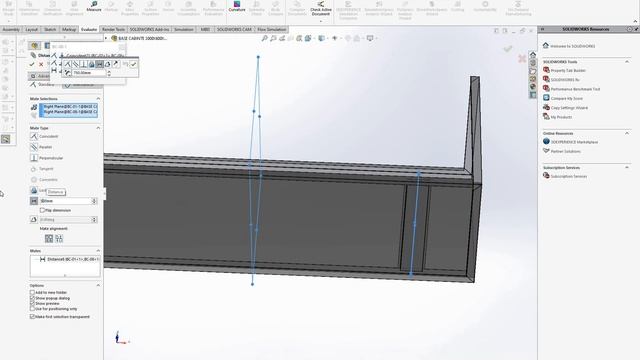Switch to the Render Tools tab
640x360 pixels.
coord(113,29)
